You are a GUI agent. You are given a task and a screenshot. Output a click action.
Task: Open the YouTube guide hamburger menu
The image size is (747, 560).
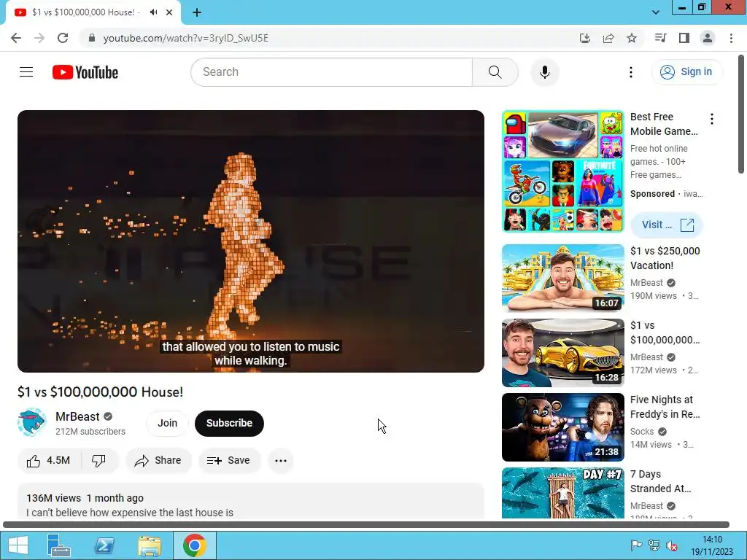pos(26,72)
